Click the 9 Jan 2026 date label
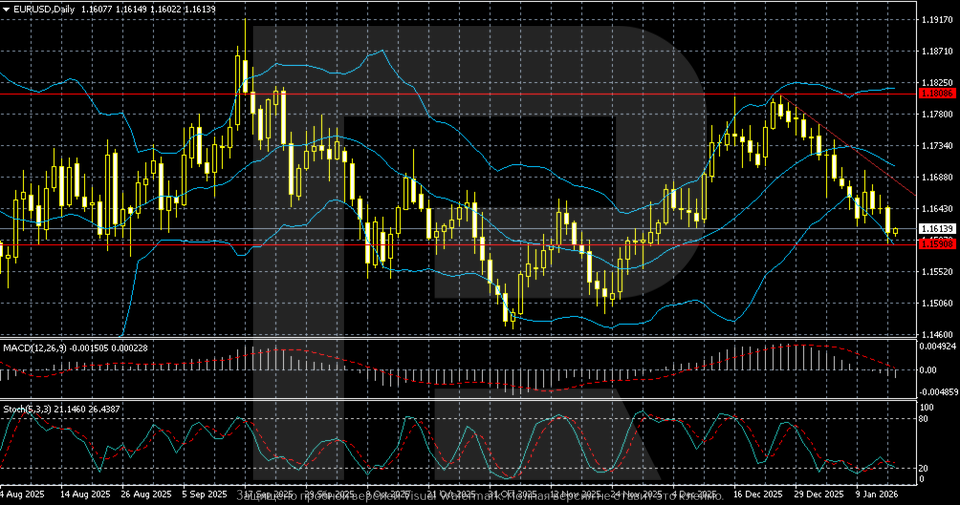960x505 pixels. (876, 494)
